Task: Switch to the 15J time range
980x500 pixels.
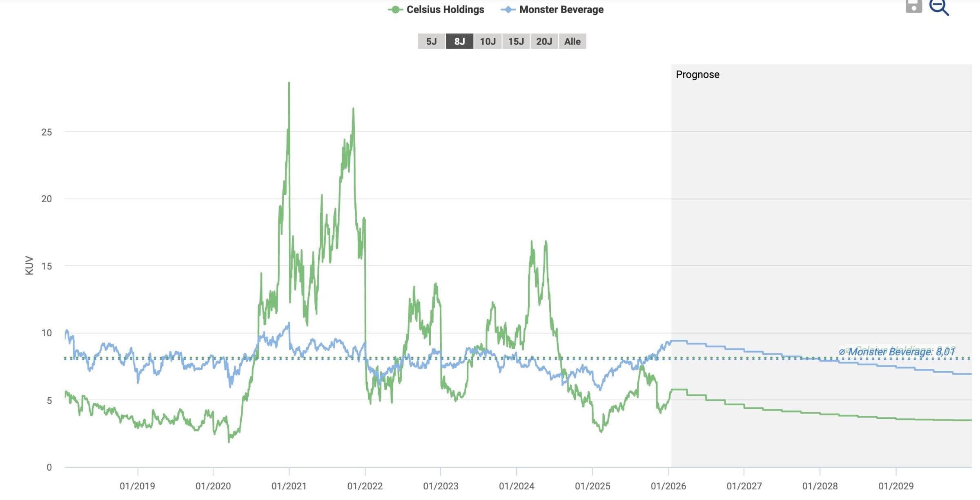Action: [516, 41]
